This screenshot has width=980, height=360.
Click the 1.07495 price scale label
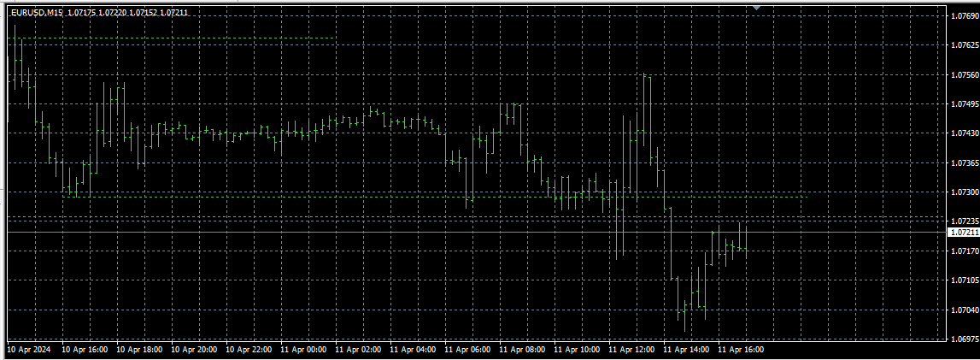[963, 104]
